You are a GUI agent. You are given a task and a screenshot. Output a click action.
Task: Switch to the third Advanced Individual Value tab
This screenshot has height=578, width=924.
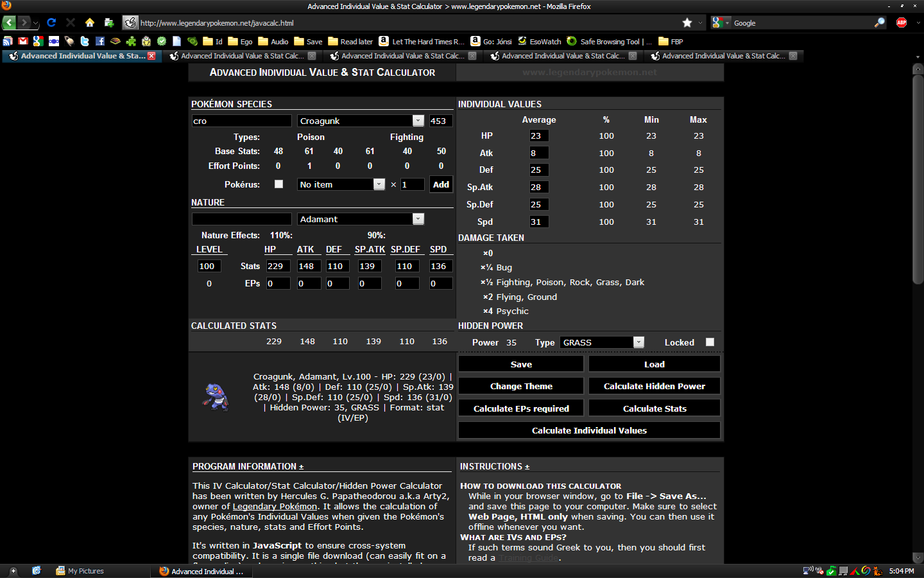click(402, 56)
